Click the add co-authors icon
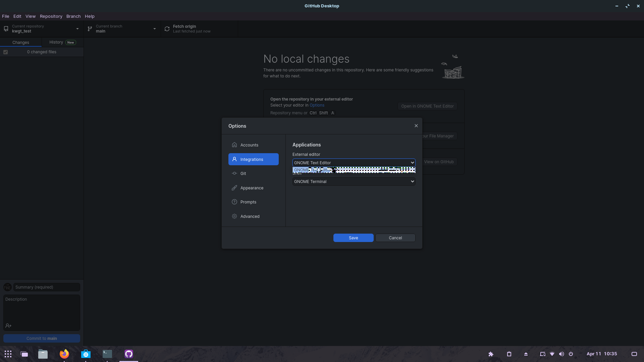Image resolution: width=644 pixels, height=362 pixels. click(x=8, y=326)
